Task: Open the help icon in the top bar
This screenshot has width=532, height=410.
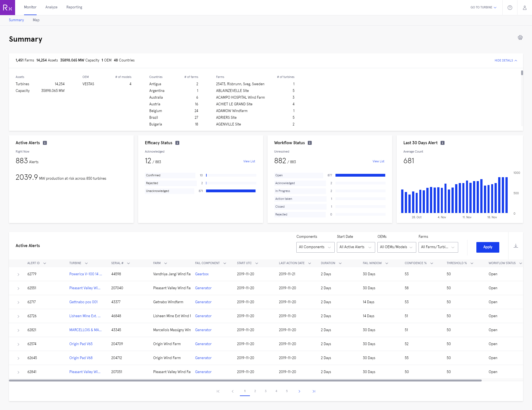Action: (x=510, y=8)
